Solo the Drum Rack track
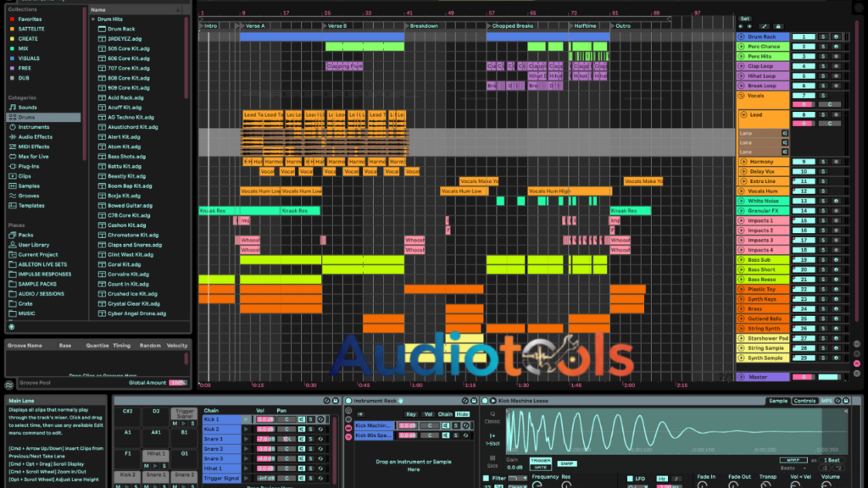 click(823, 36)
